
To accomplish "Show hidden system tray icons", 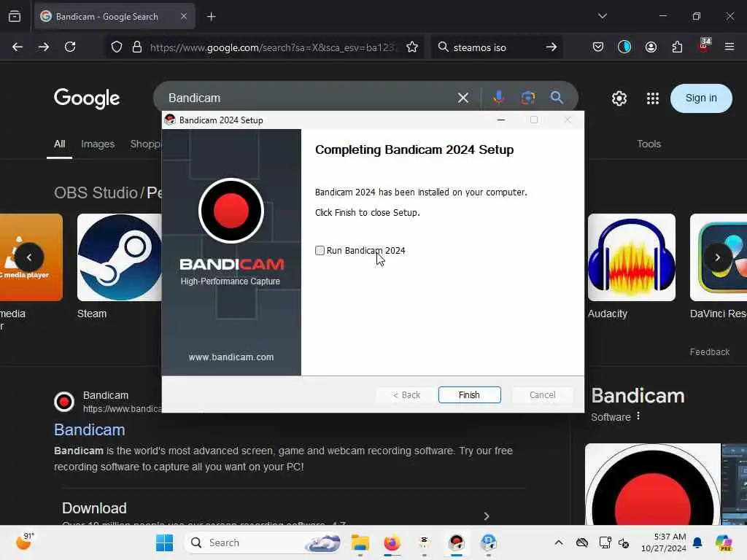I will (559, 542).
